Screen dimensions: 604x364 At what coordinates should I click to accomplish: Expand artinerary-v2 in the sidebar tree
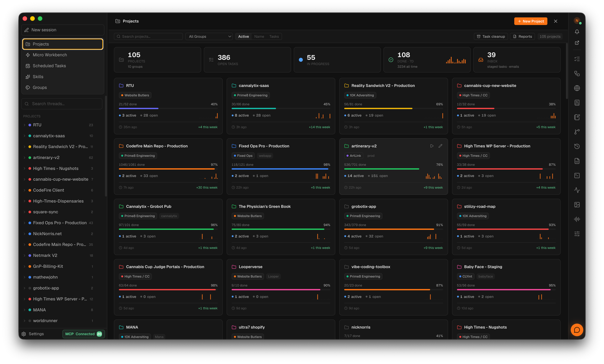(24, 158)
